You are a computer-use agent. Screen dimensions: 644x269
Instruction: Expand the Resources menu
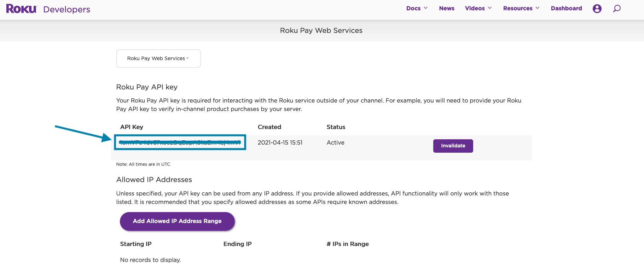[521, 8]
